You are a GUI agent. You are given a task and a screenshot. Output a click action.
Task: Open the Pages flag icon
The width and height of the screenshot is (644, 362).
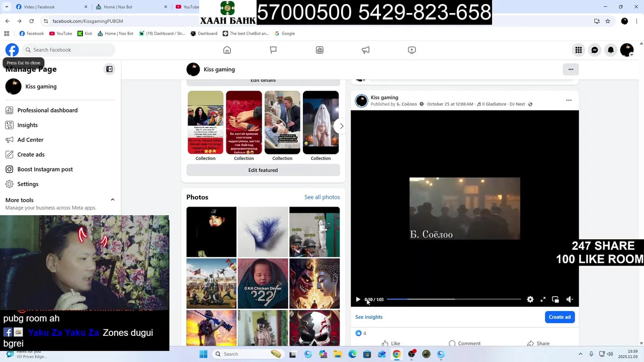click(273, 50)
